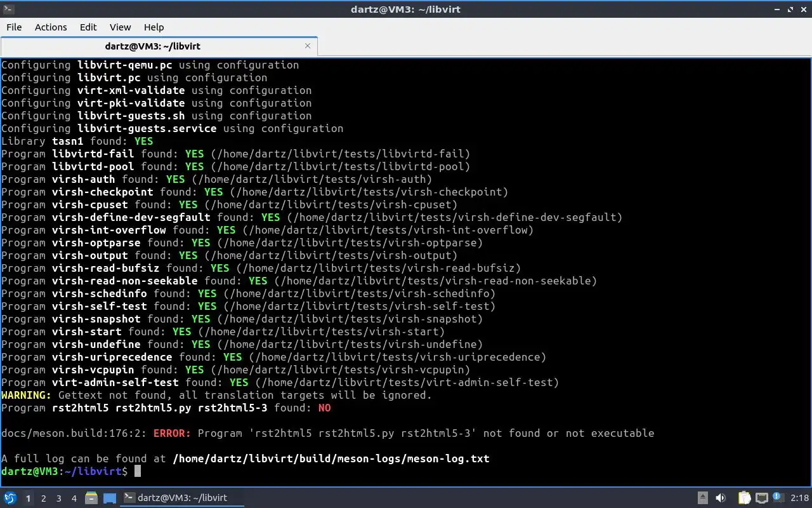Open the View menu

tap(120, 27)
